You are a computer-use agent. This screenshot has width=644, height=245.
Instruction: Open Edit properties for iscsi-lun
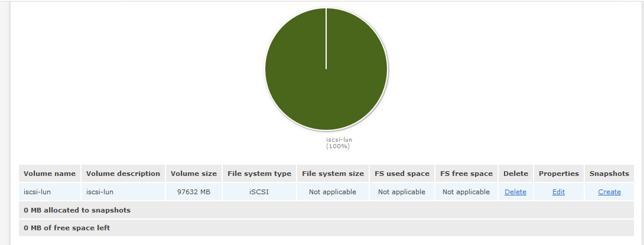tap(558, 192)
